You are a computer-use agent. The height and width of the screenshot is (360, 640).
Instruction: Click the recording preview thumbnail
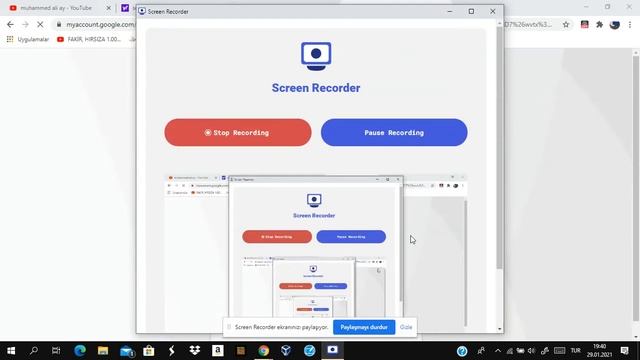pos(316,253)
